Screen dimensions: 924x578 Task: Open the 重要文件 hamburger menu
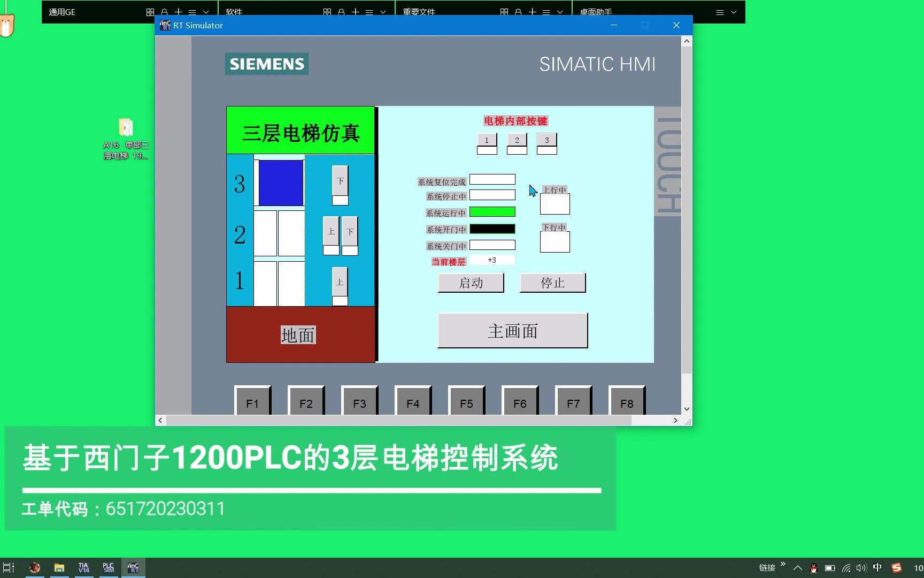(545, 11)
